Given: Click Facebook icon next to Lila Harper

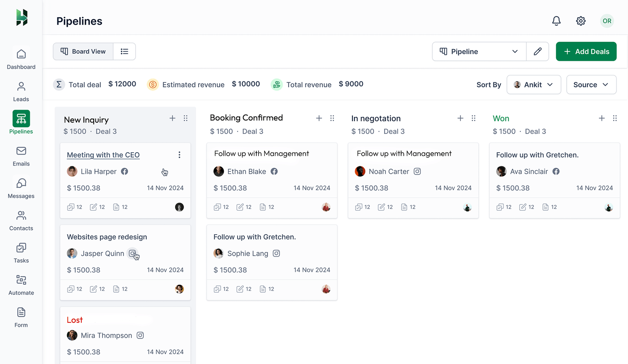Looking at the screenshot, I should (124, 171).
